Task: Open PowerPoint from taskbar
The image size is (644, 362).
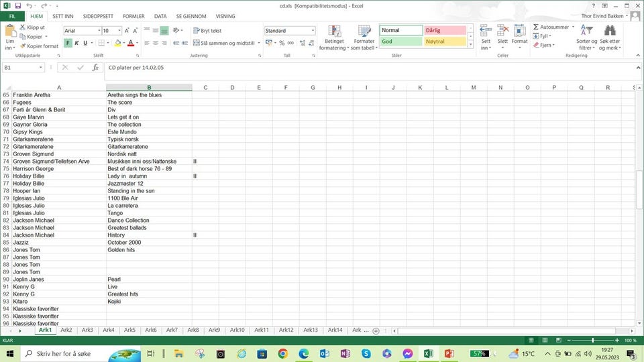Action: (x=449, y=353)
